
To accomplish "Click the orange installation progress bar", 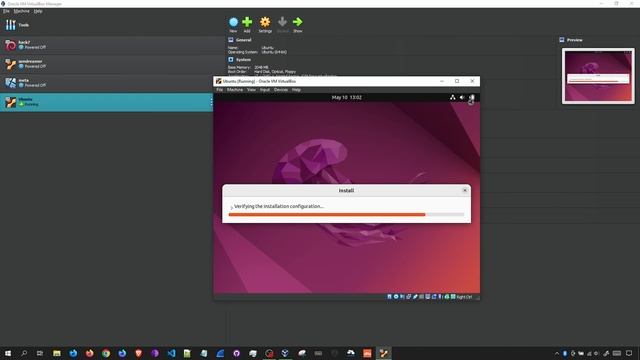I will [x=346, y=214].
